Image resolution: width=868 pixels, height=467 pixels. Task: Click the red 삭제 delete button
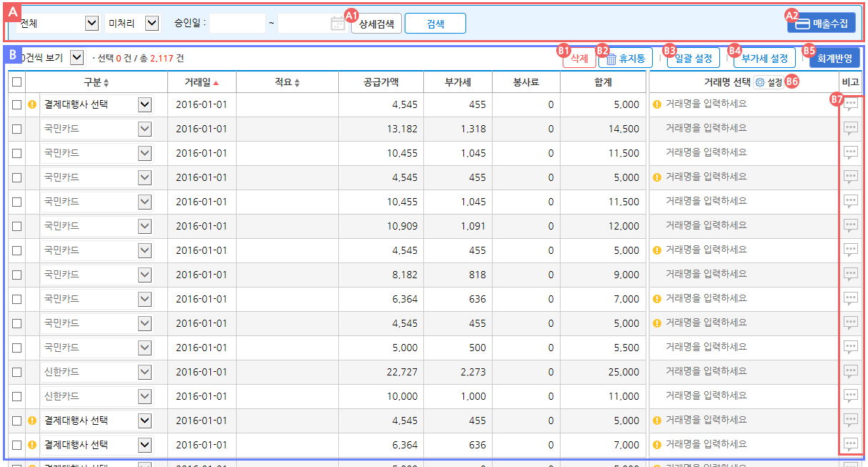[x=579, y=59]
